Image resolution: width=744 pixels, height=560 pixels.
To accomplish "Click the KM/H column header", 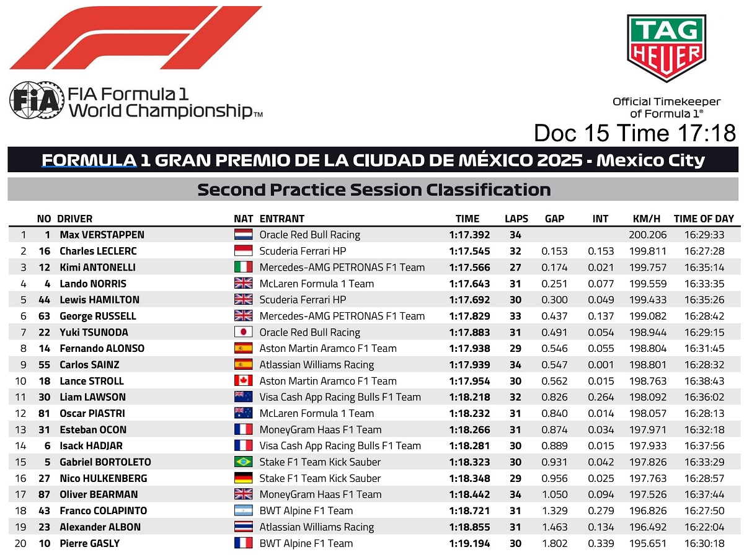I will tap(647, 219).
